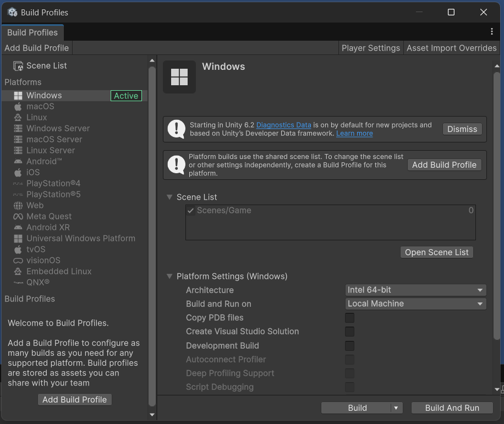Dismiss the Diagnostics Data notice
Image resolution: width=504 pixels, height=424 pixels.
(x=462, y=129)
